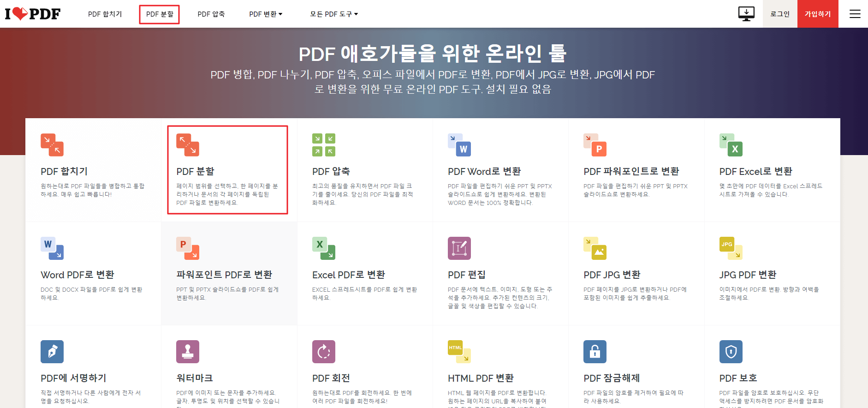Click the PDF에 서명하기 title
This screenshot has height=408, width=868.
73,378
